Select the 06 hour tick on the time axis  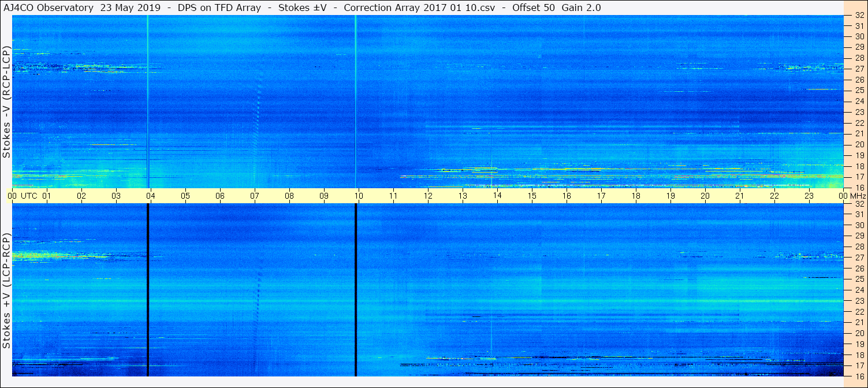coord(220,196)
